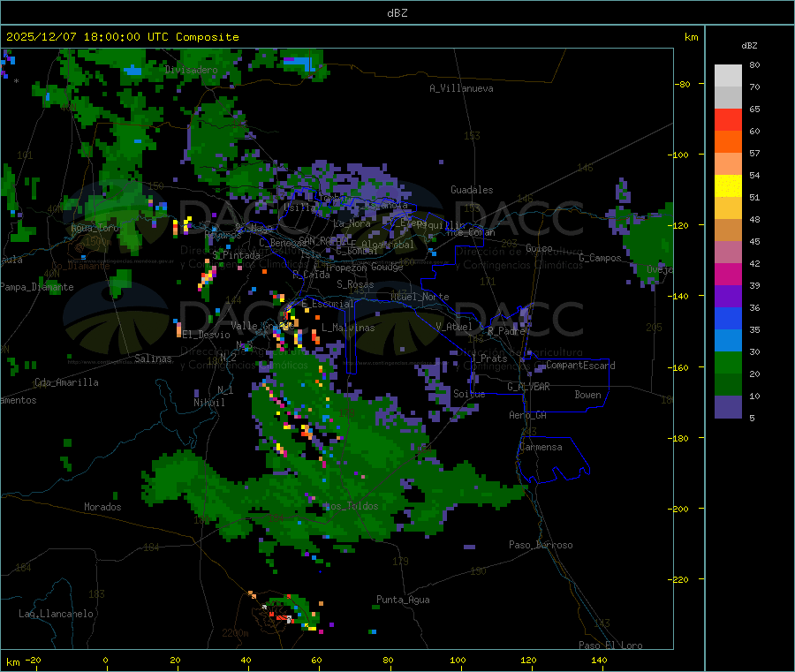
Task: Click the Carmensa label
Action: click(541, 448)
